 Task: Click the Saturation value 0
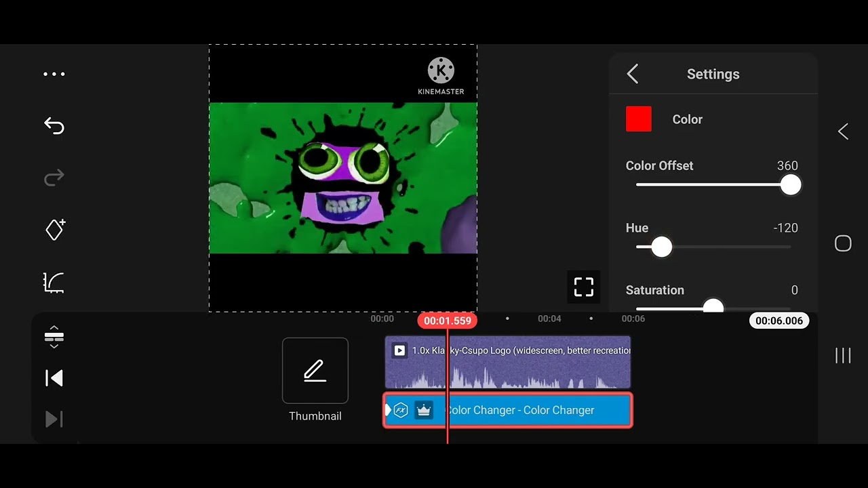pos(794,290)
